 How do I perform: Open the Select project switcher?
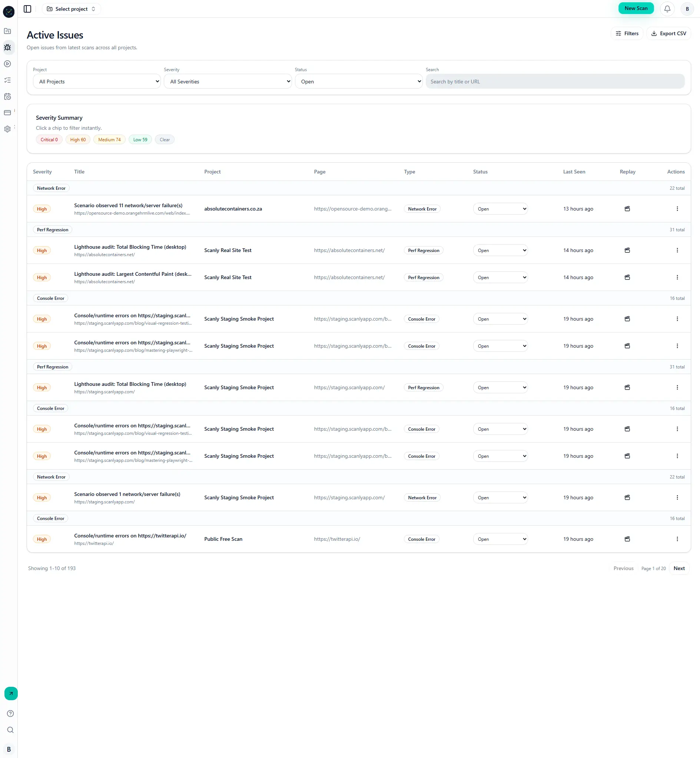[x=71, y=9]
